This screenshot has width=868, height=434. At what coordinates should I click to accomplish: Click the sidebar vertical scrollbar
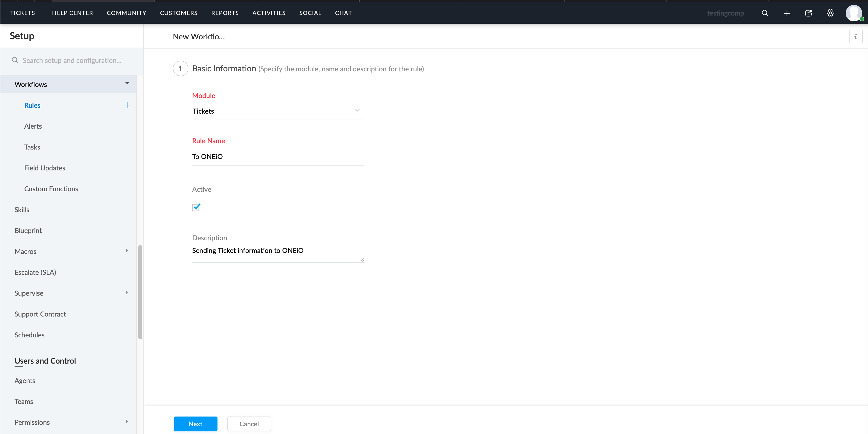point(140,292)
